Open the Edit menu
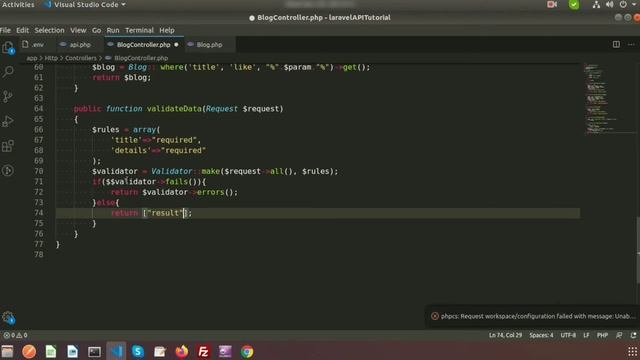 [x=22, y=30]
